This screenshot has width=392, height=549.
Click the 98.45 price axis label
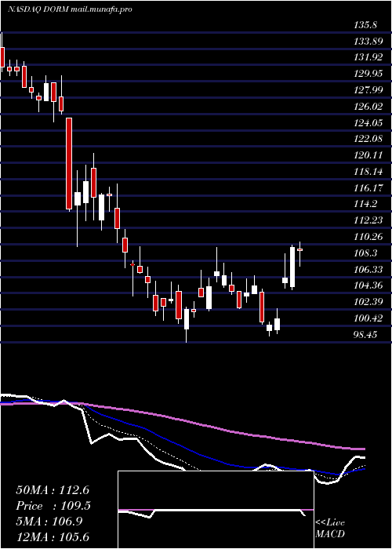[x=365, y=334]
